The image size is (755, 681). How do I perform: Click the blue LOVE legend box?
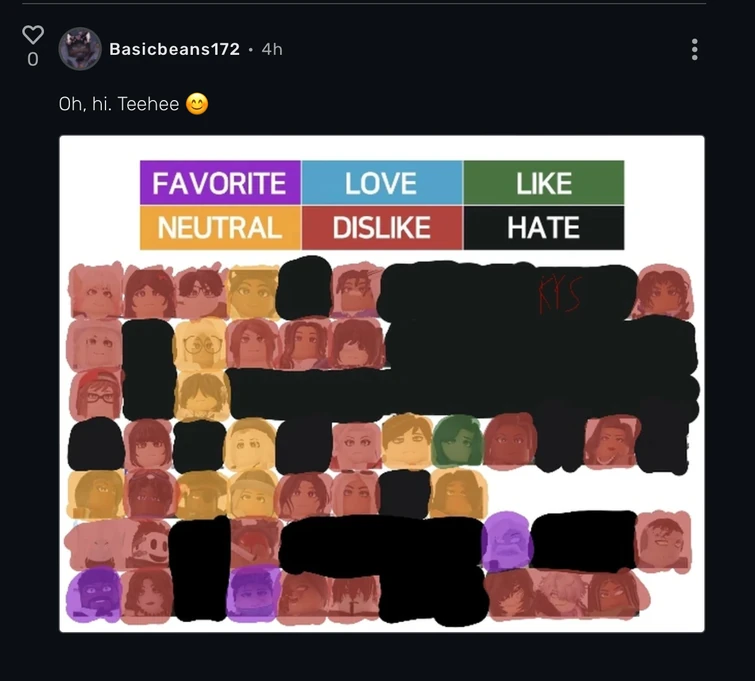[382, 183]
